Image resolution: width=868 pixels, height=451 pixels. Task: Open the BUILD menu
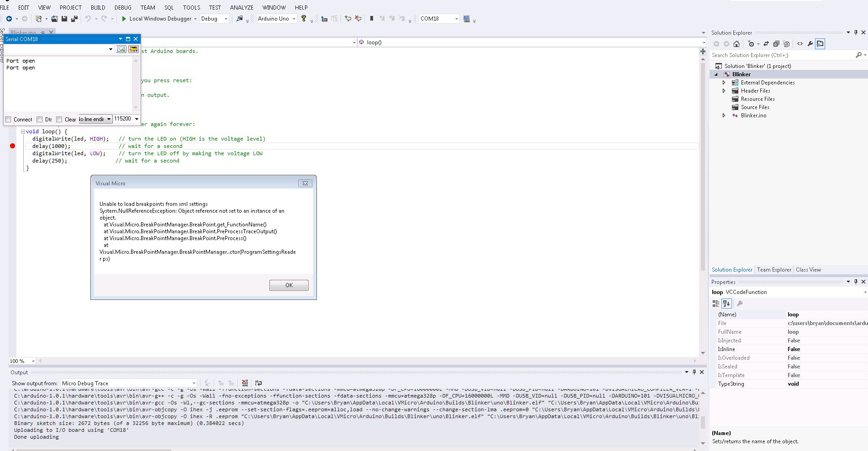(98, 7)
